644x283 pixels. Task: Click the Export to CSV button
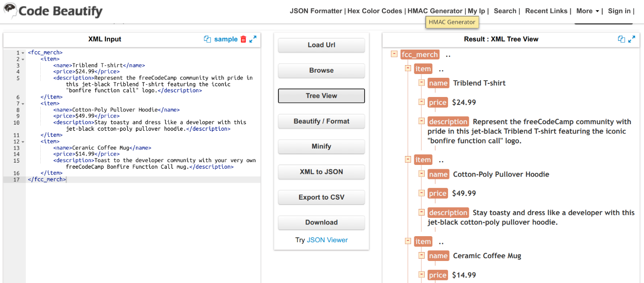[x=321, y=197]
